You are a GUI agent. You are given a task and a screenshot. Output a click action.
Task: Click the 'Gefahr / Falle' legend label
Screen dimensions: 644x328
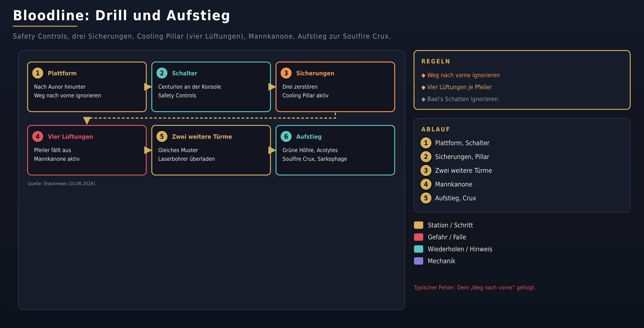(x=447, y=237)
